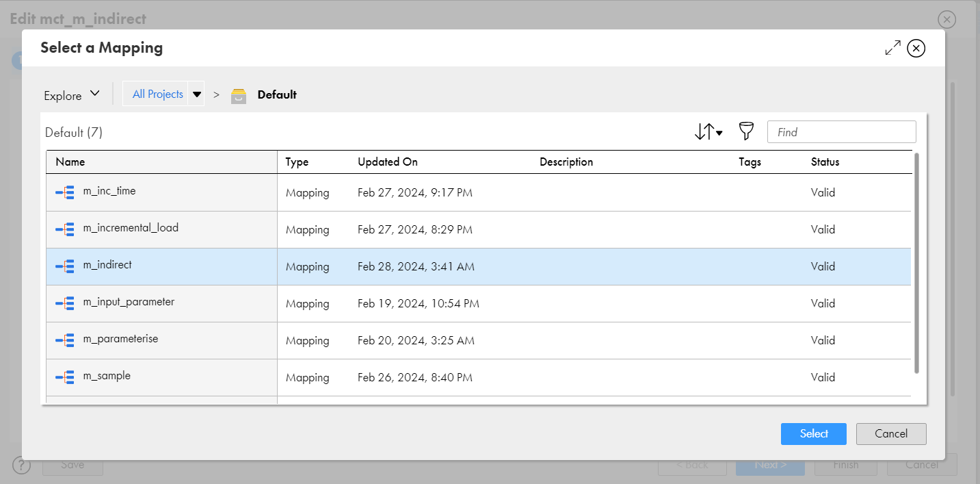This screenshot has width=980, height=484.
Task: Click the Mapping type cell of m_input_parameter
Action: [308, 304]
